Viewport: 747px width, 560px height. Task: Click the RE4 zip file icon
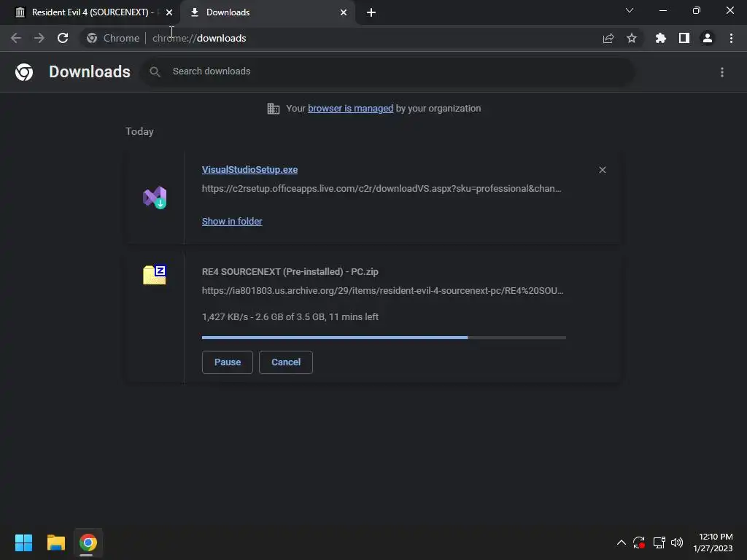[x=155, y=275]
